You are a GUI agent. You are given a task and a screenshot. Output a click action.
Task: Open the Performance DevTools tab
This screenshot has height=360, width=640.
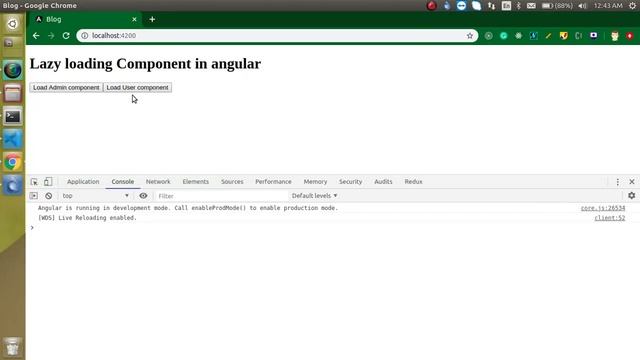(273, 182)
